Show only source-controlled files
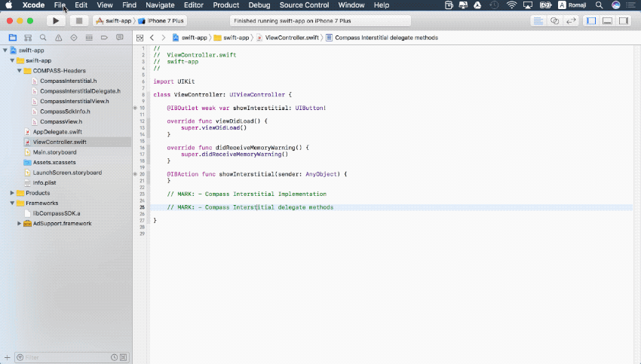Viewport: 641px width, 364px height. 123,357
